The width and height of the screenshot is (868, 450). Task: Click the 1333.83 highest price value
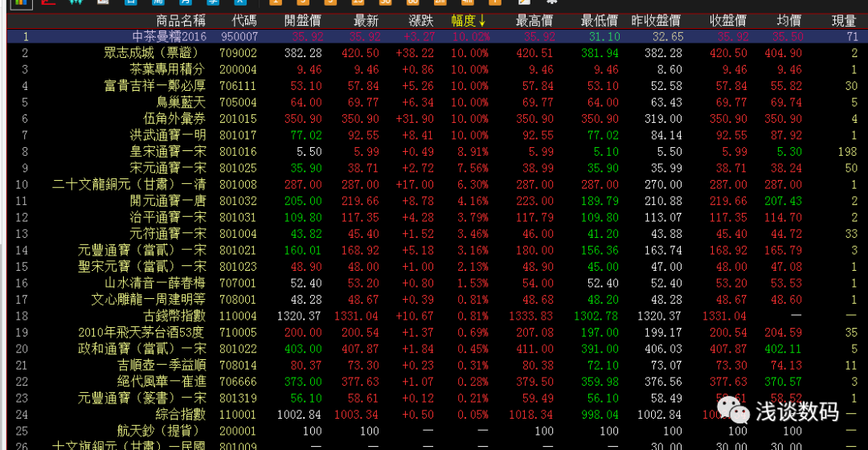[x=531, y=316]
